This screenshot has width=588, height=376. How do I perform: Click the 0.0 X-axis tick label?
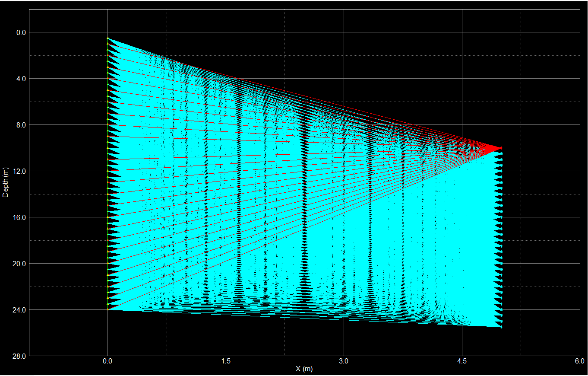click(x=107, y=361)
